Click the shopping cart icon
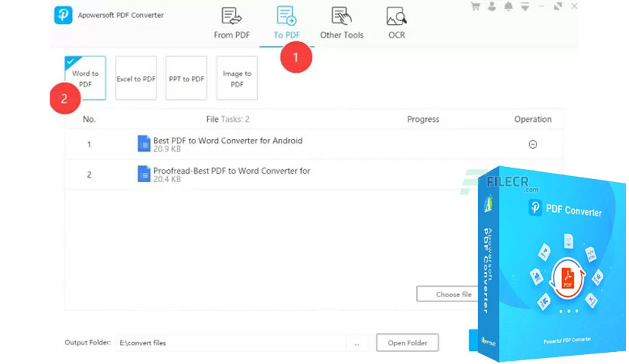 (476, 7)
